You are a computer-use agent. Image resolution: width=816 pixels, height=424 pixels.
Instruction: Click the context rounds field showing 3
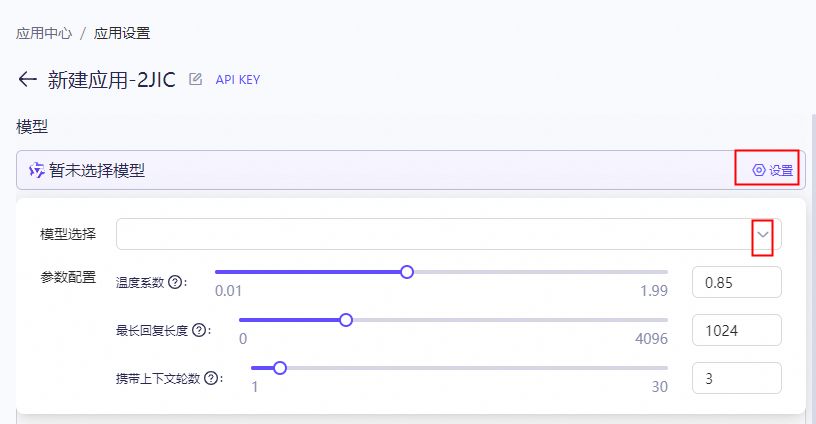pos(736,378)
